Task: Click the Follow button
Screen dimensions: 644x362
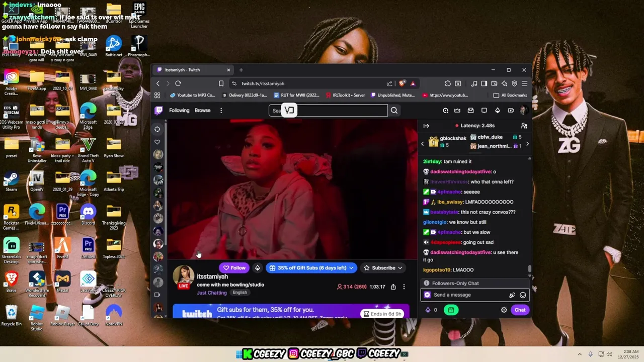Action: [234, 268]
